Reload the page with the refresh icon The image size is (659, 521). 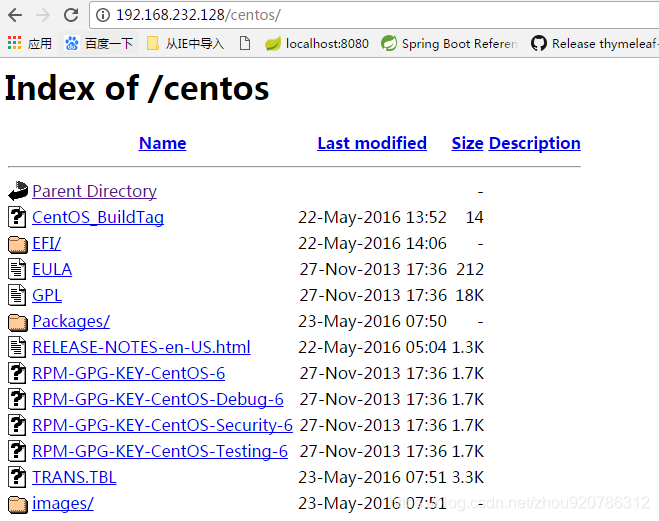pyautogui.click(x=71, y=15)
